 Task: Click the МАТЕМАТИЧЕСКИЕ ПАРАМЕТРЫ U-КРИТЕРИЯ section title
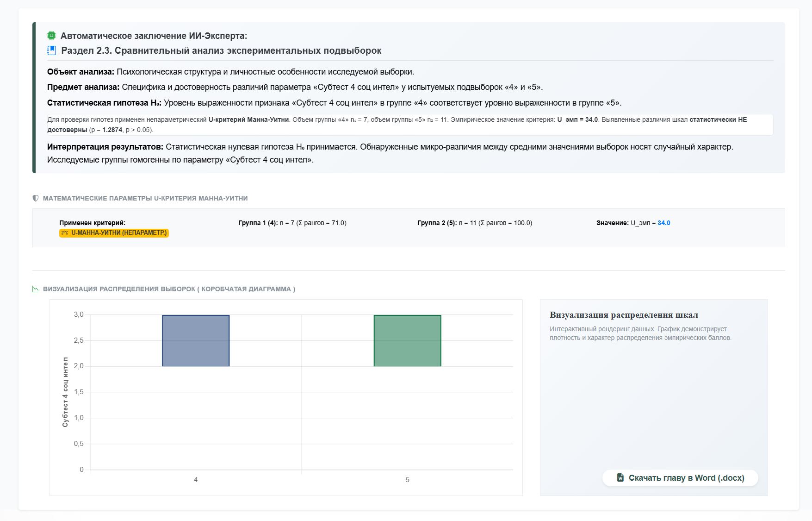point(145,198)
